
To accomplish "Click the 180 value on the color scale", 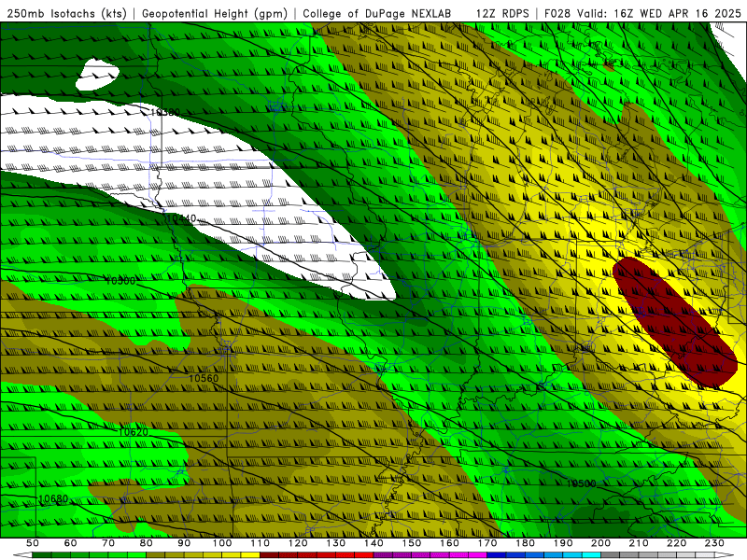I will (x=525, y=543).
